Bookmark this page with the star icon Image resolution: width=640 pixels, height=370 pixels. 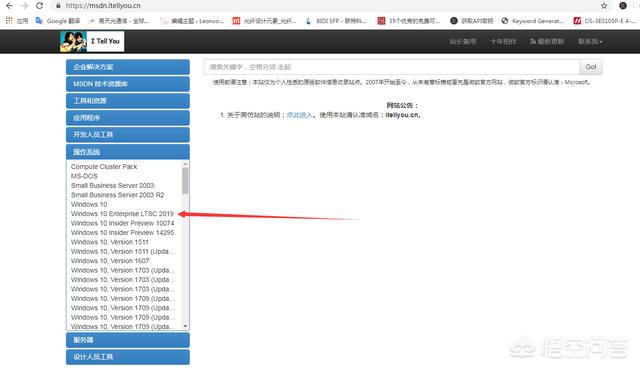[x=604, y=6]
